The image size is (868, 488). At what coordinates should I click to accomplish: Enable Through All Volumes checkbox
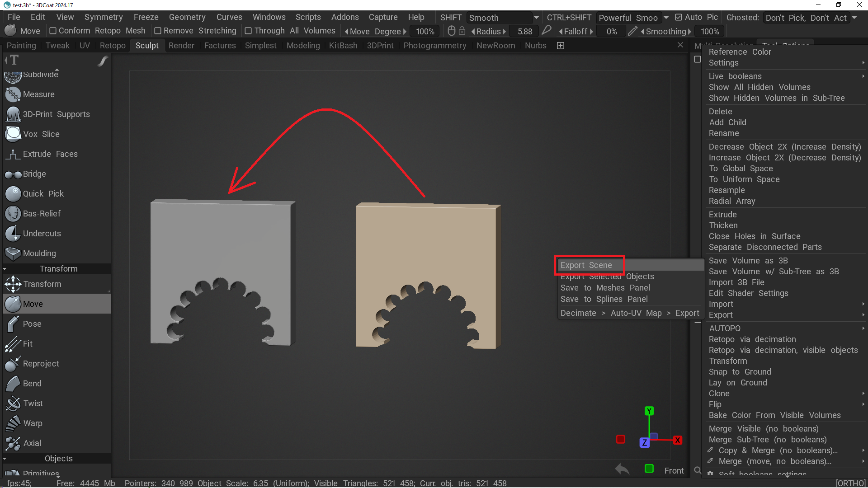coord(248,31)
